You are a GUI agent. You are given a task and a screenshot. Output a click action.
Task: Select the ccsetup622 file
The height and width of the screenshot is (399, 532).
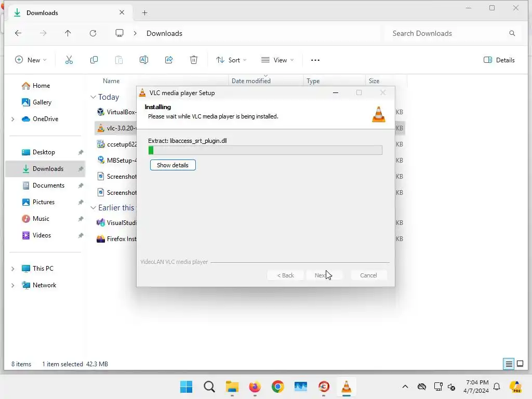pyautogui.click(x=116, y=144)
